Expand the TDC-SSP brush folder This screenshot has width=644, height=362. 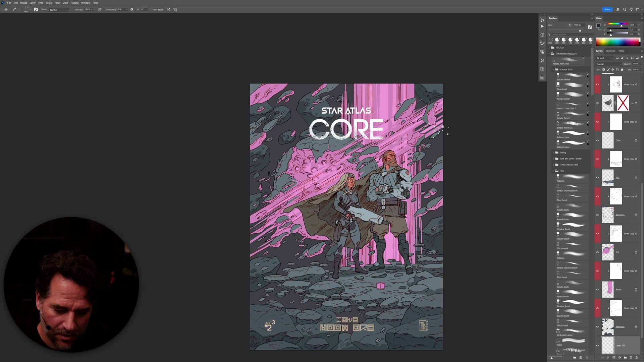coord(549,48)
